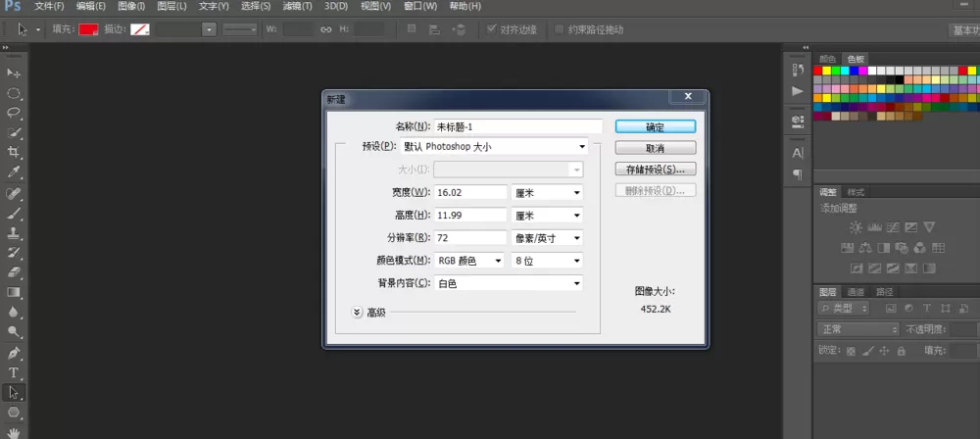
Task: Select the Dodge tool
Action: coord(13,331)
